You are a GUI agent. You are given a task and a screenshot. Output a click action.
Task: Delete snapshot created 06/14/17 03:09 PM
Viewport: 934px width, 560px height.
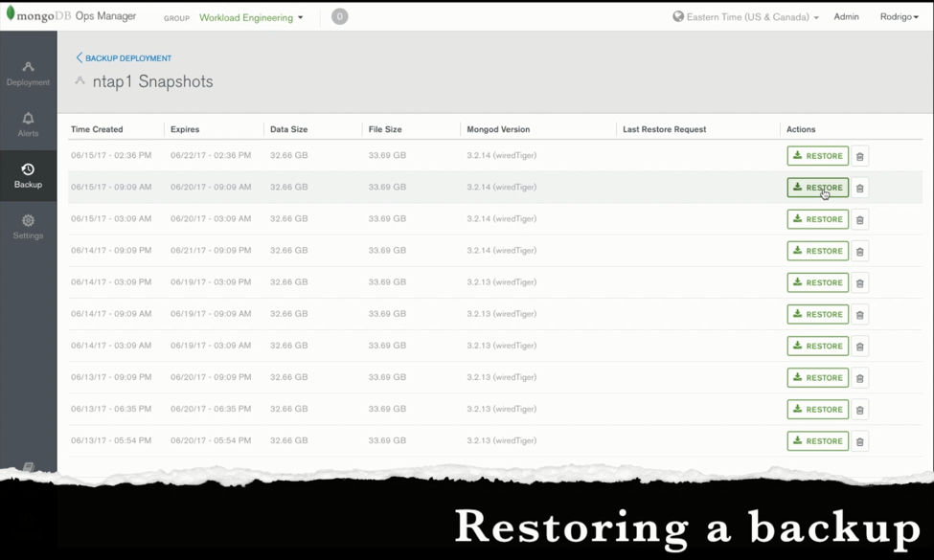point(859,283)
